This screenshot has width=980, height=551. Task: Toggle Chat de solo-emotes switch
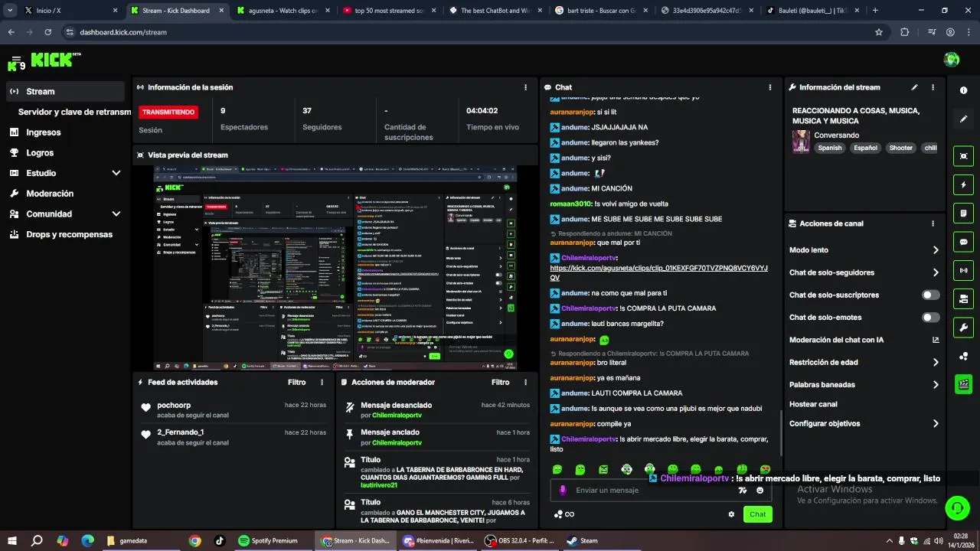pos(931,317)
